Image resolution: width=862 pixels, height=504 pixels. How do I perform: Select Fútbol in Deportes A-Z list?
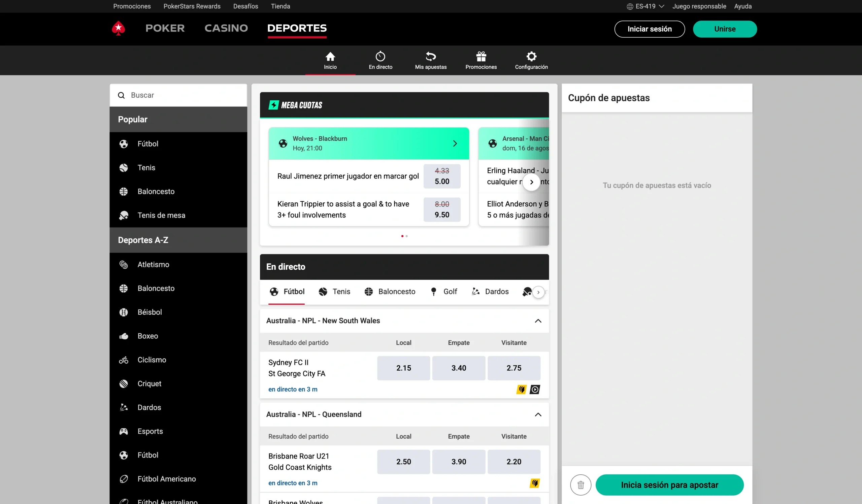click(x=178, y=455)
